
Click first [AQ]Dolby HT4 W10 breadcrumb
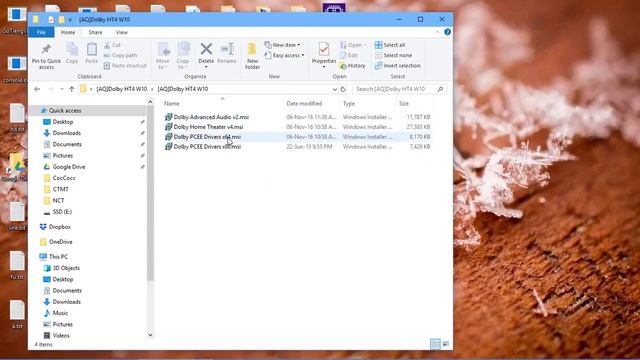click(x=122, y=89)
